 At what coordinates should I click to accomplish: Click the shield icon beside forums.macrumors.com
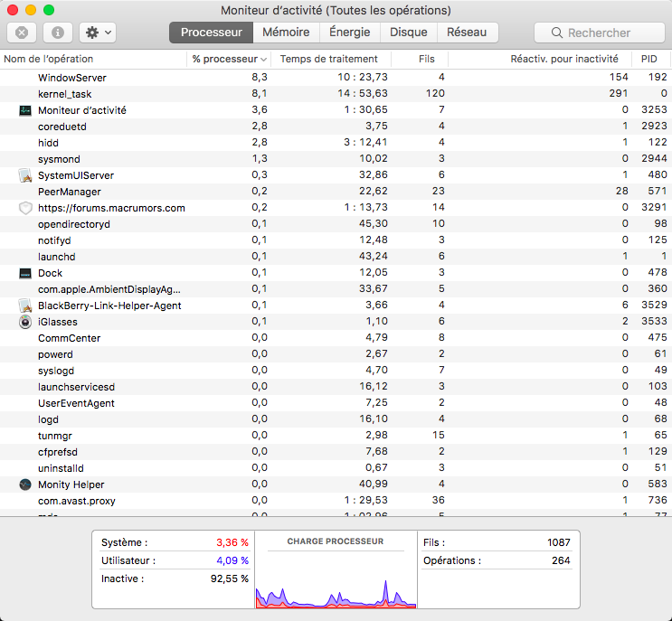(x=25, y=208)
